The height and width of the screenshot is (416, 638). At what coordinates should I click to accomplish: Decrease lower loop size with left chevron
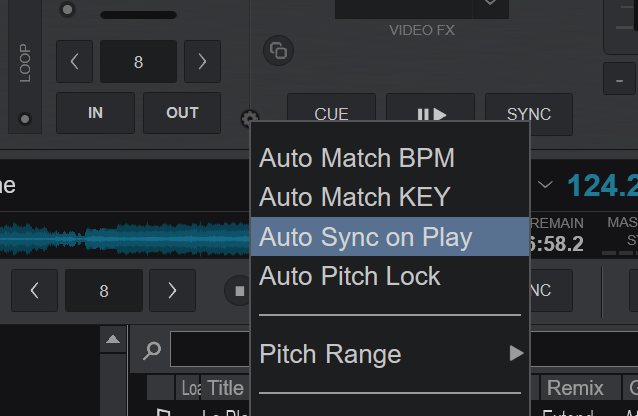[35, 291]
